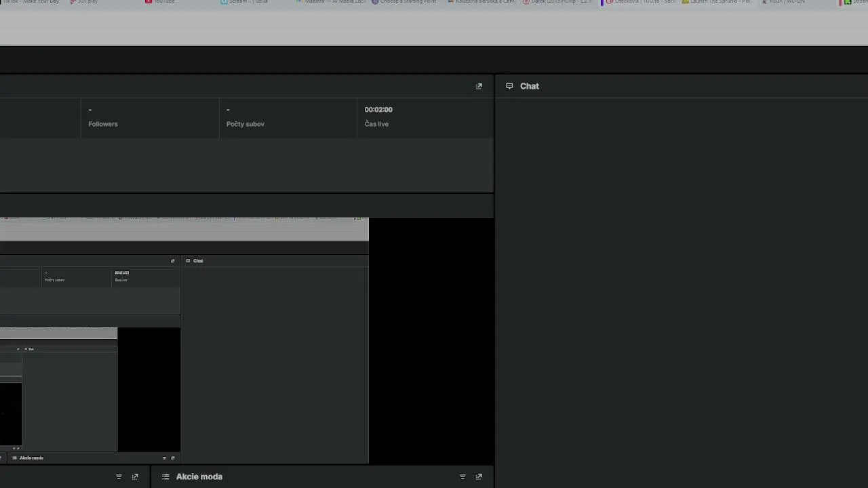The image size is (868, 488).
Task: Click the 00:02:00 live time value
Action: point(378,109)
